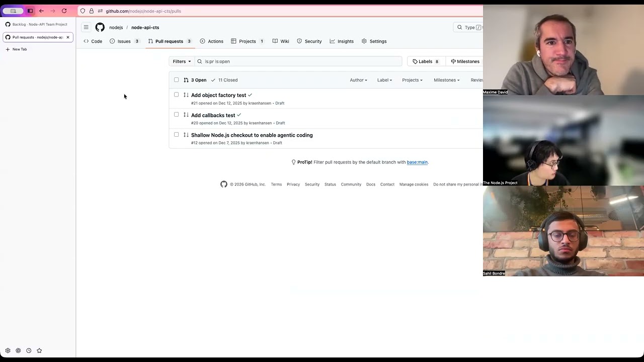Go back to the previous page
This screenshot has height=362, width=644.
41,11
